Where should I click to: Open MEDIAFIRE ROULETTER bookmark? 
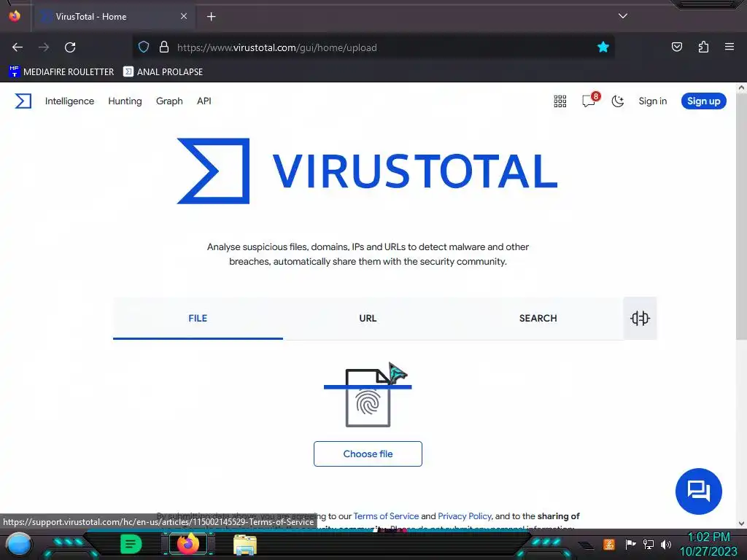61,72
